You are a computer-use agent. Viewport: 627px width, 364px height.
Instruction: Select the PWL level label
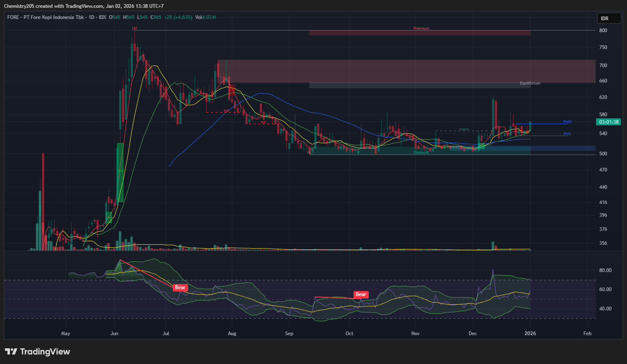coord(567,134)
